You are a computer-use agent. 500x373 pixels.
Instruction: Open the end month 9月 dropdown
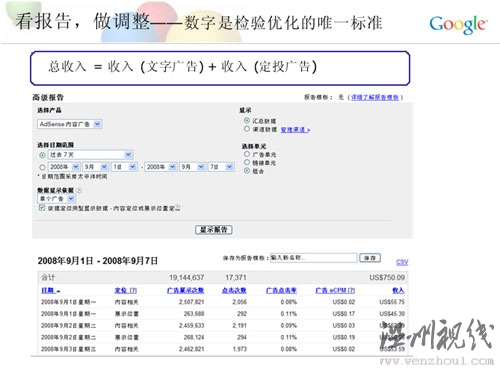[x=192, y=167]
